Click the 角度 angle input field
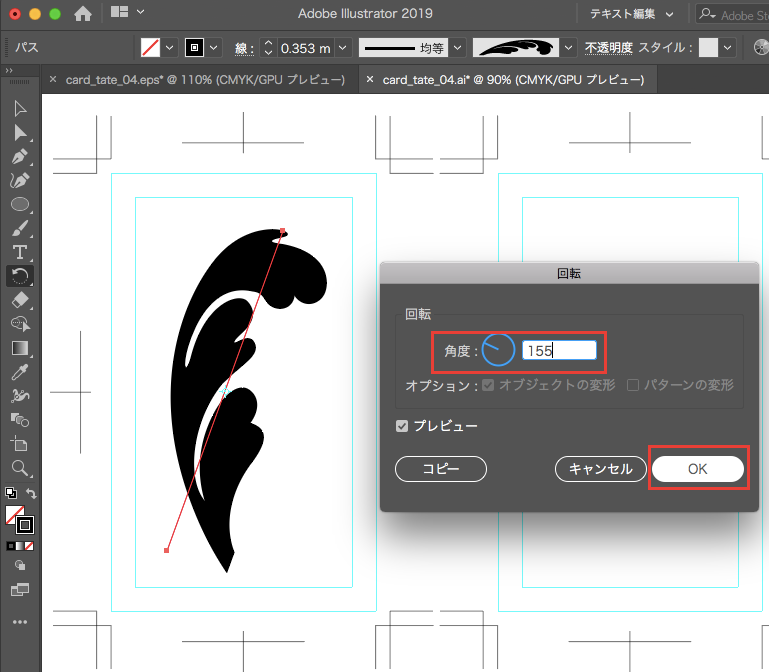Viewport: 769px width, 672px height. coord(559,350)
